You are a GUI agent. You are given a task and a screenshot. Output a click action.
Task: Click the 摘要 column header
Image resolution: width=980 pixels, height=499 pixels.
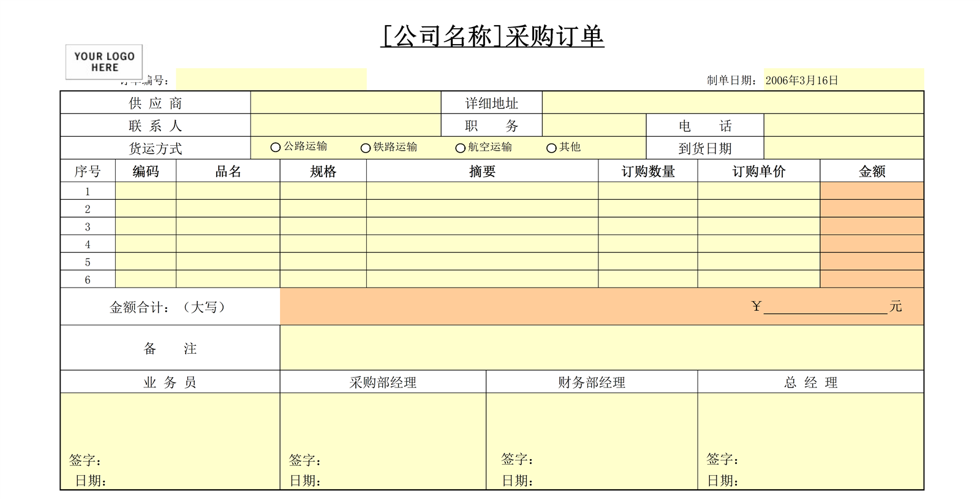tap(483, 171)
